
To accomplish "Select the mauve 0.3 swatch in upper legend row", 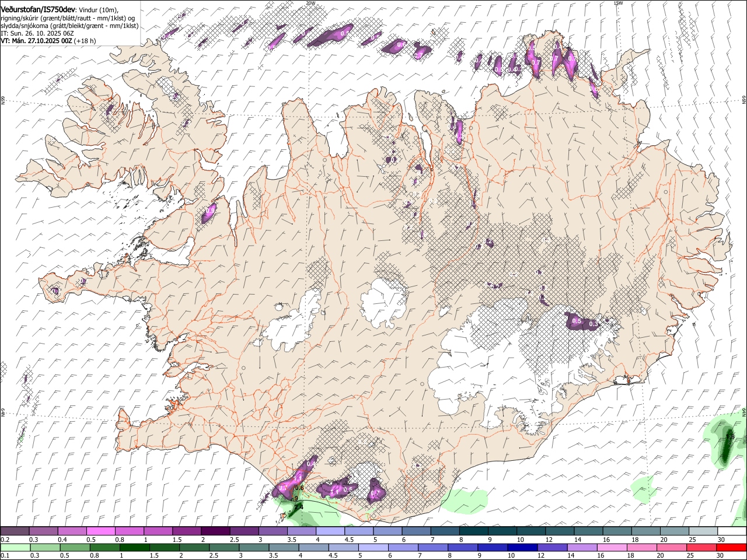I will pyautogui.click(x=43, y=531).
